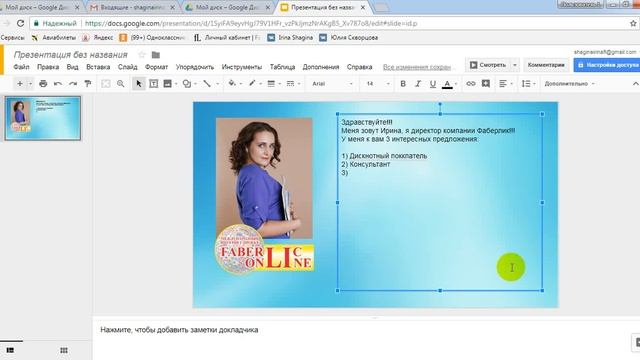The image size is (640, 360).
Task: Switch to the Gmail Входящие browser tab
Action: click(132, 7)
